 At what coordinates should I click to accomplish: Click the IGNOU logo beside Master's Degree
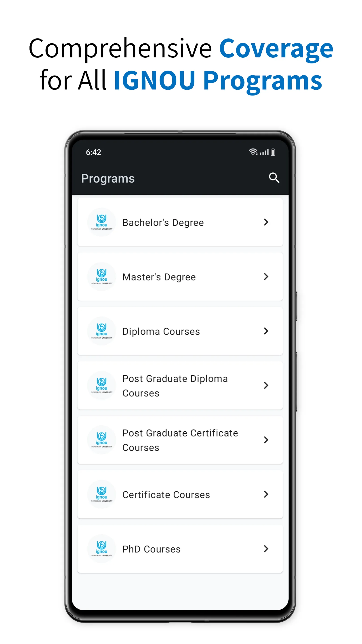pyautogui.click(x=101, y=277)
